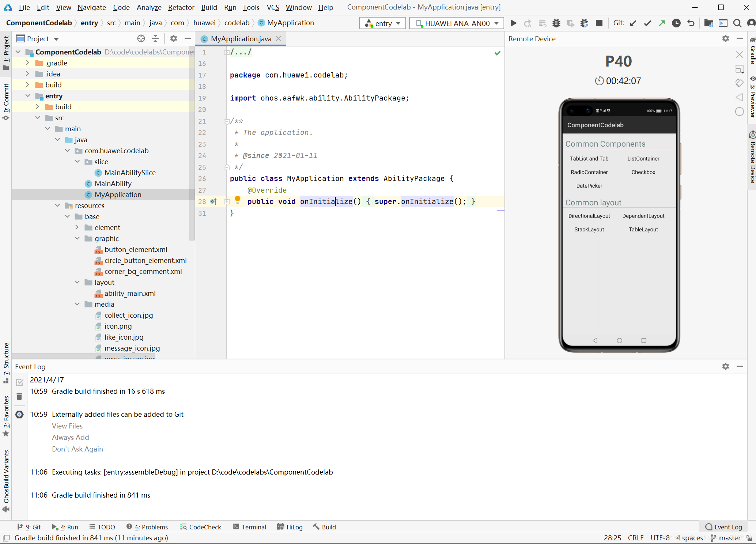Tap TabList and Tab on device screen
Screen dimensions: 756x544
pyautogui.click(x=589, y=159)
